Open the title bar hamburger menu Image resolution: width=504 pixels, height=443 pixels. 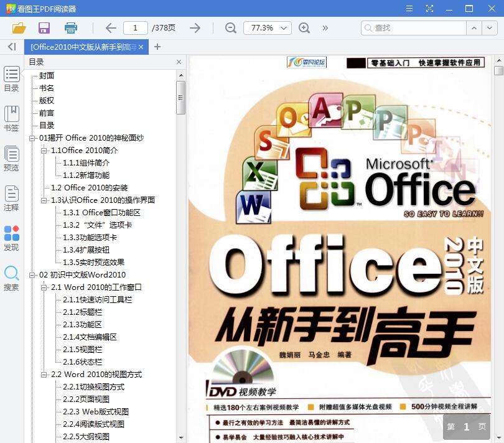[x=409, y=8]
